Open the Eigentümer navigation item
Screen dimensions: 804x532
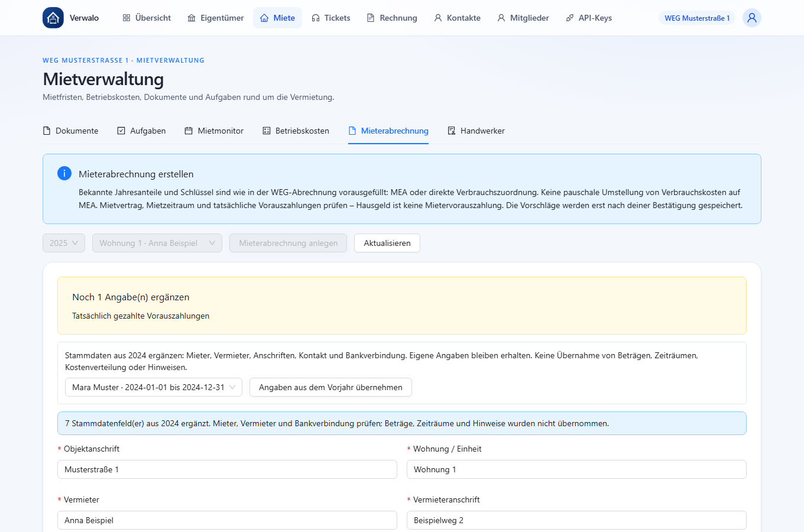coord(216,18)
